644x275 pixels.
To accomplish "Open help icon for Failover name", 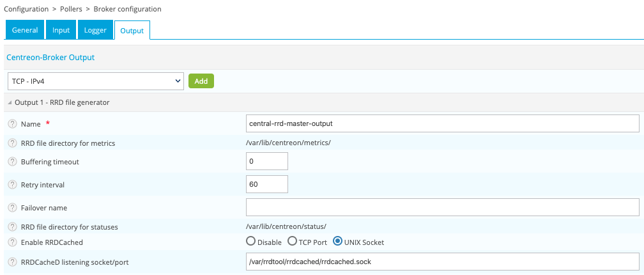I will click(13, 208).
